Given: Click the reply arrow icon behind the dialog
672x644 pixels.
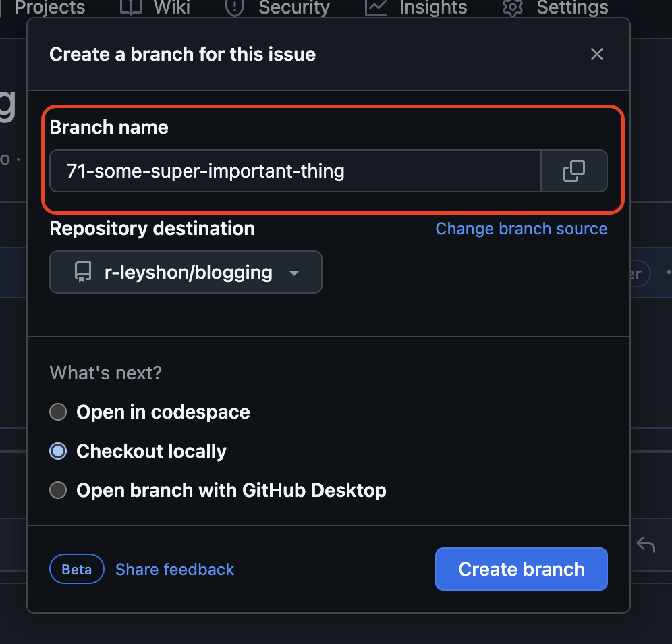Looking at the screenshot, I should [x=646, y=544].
